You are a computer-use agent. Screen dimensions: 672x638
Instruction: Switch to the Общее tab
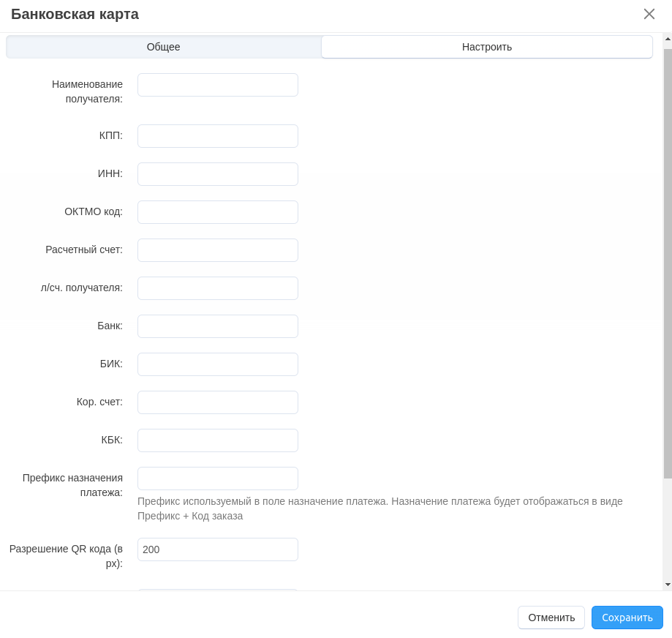click(x=164, y=47)
